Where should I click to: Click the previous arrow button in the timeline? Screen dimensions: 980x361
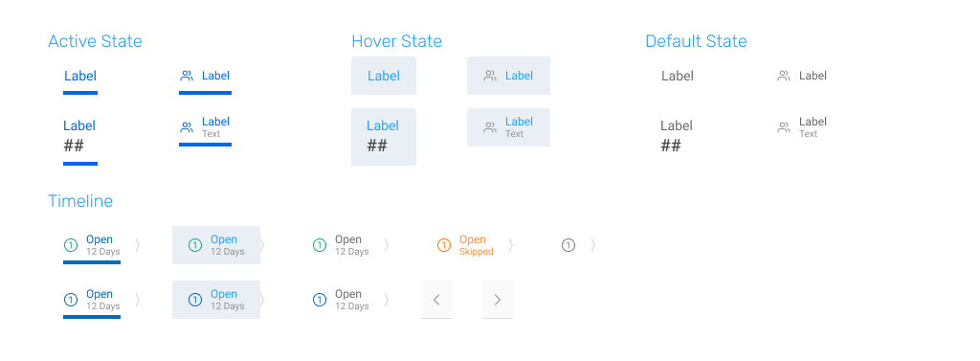(436, 300)
